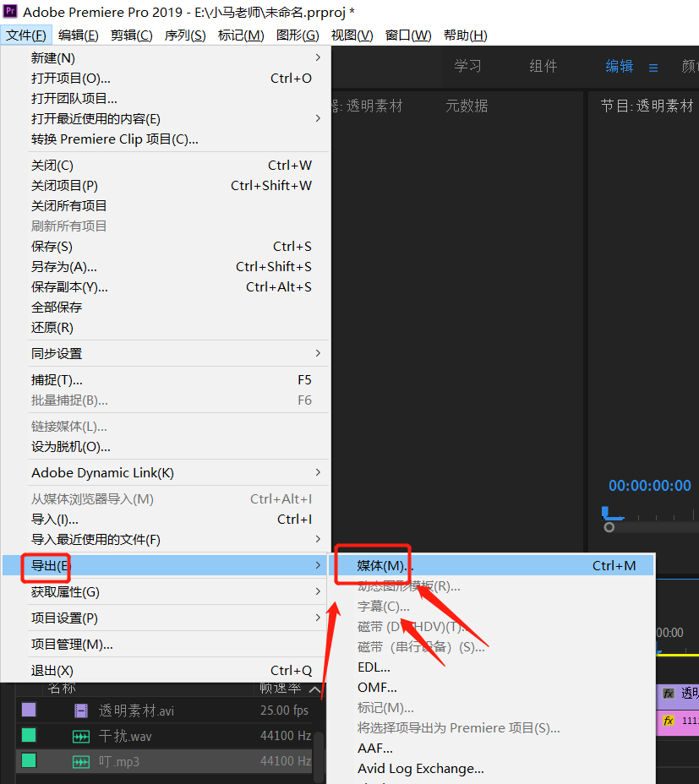Select the 叮.mp3 project item

119,761
